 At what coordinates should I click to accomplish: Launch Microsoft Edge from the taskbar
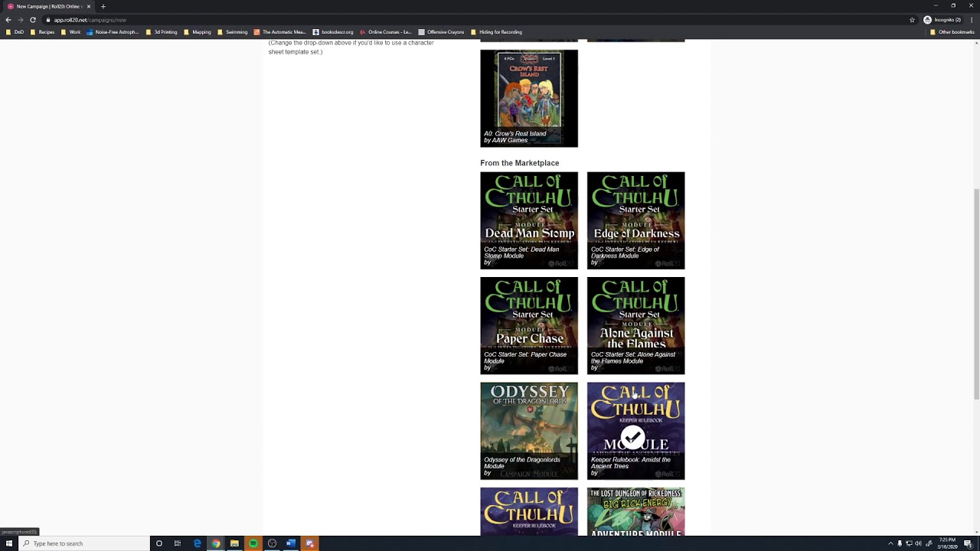coord(197,543)
